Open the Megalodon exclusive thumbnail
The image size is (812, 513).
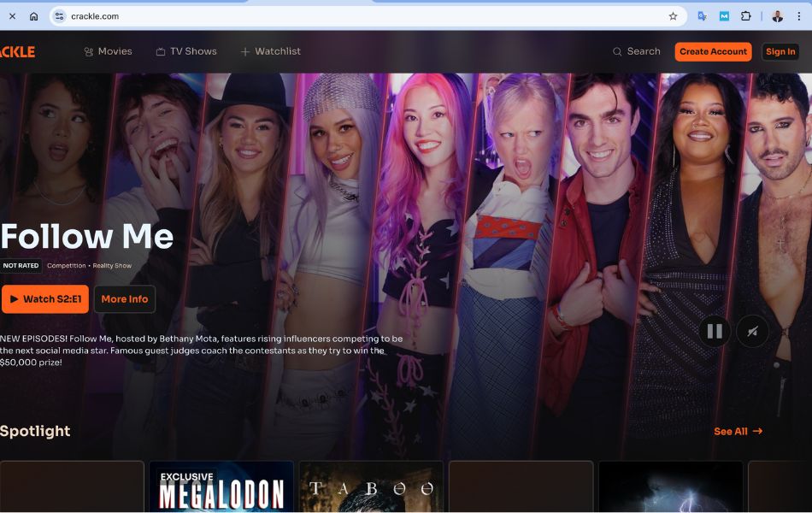pos(221,487)
